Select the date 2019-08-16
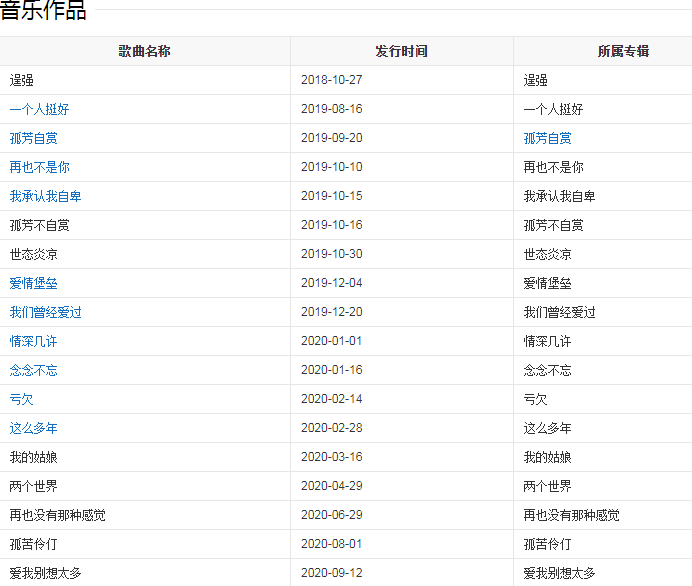Screen dimensions: 692x586 click(x=331, y=109)
